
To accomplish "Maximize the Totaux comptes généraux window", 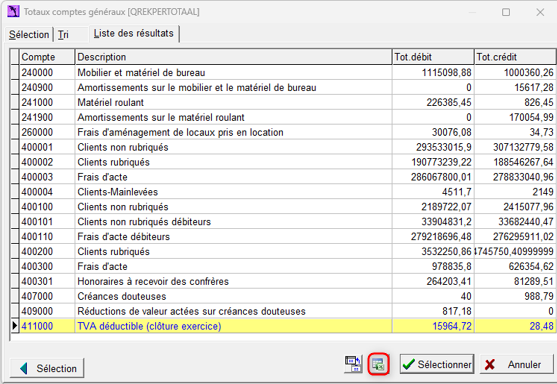I will coord(506,12).
